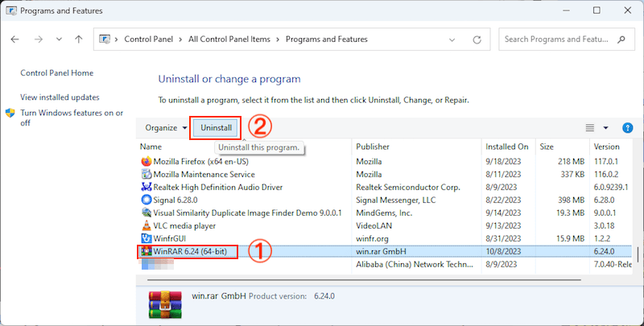644x326 pixels.
Task: Click the Realtek Semiconductor Corp. publisher cell
Action: (408, 187)
